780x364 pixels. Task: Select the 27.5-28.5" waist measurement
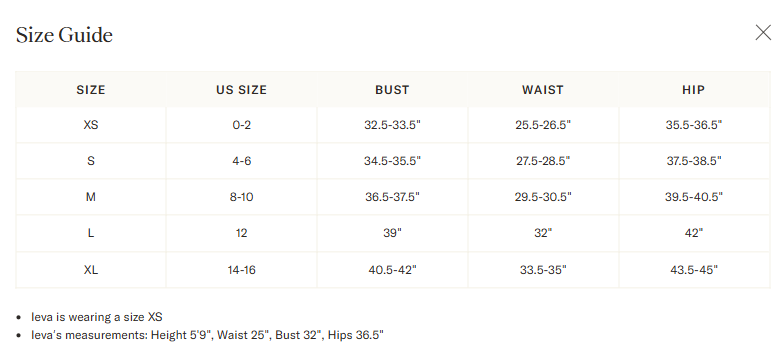pyautogui.click(x=543, y=161)
